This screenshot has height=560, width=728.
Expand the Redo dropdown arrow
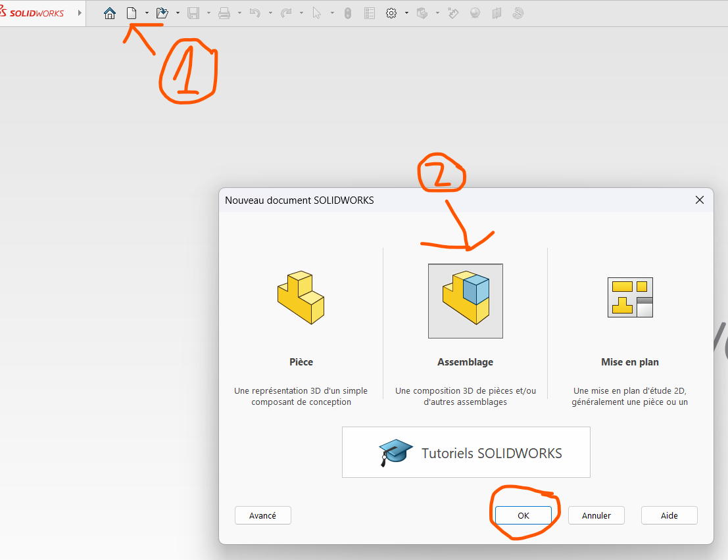tap(301, 13)
